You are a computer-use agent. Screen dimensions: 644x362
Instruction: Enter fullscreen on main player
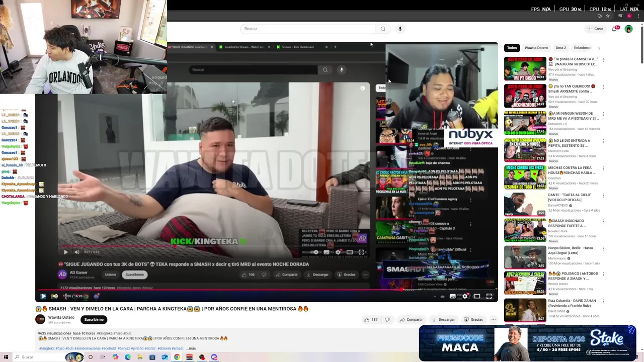point(489,296)
